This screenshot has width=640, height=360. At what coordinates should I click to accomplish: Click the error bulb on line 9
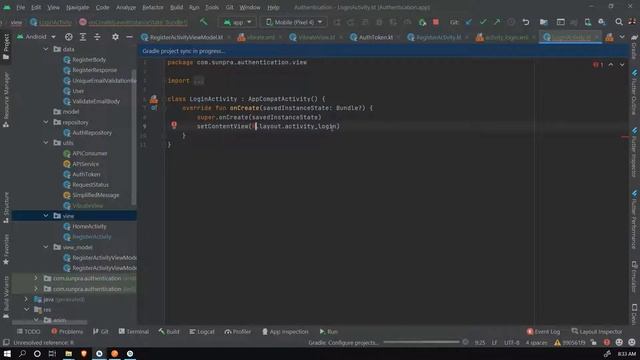(174, 124)
